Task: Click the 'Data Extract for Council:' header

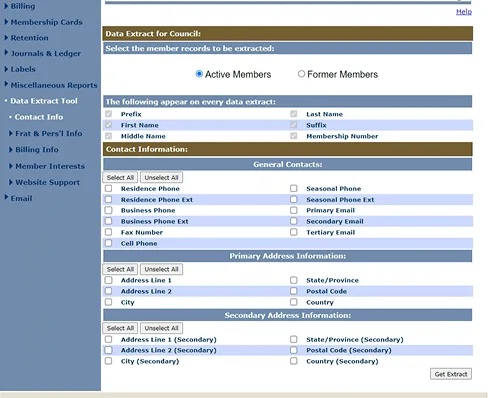Action: [288, 34]
